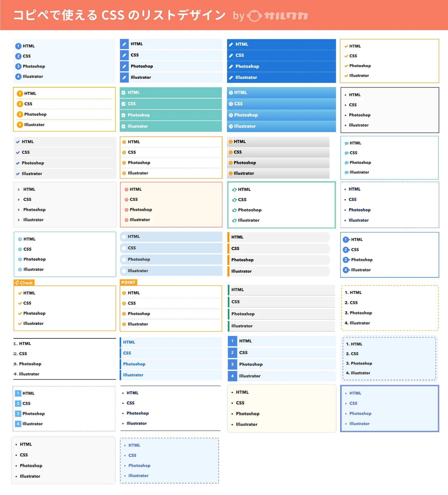Open the blue Photoshop link with the blue left border
448x495 pixels.
coord(134,364)
